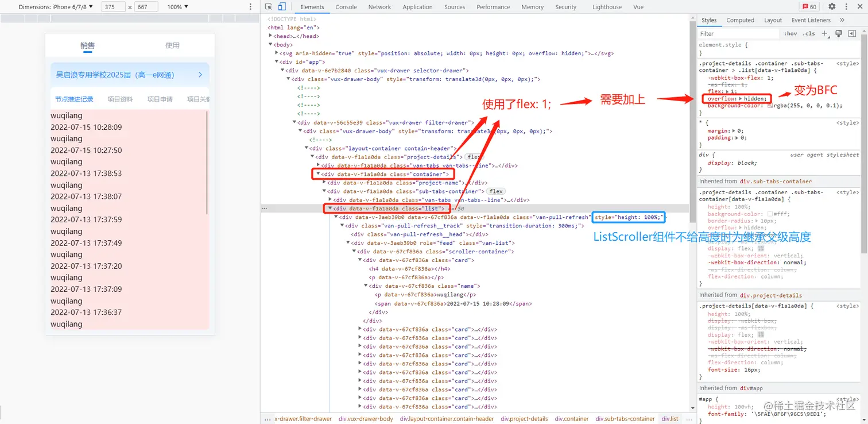Click the mobile list scrollbar thumb

click(207, 163)
